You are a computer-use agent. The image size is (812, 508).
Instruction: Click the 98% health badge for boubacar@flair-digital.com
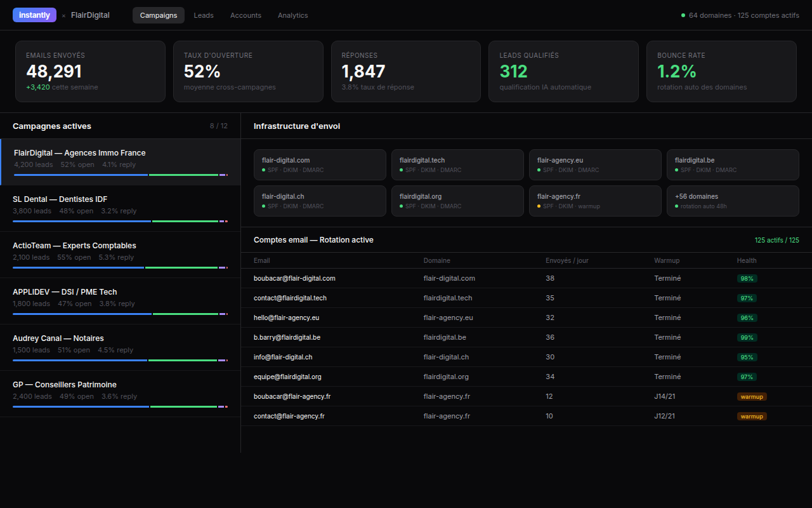click(x=747, y=278)
